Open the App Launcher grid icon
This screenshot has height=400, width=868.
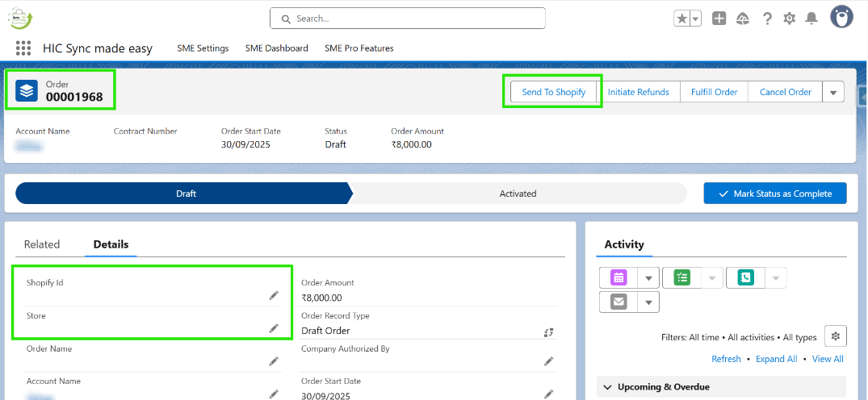(x=23, y=48)
